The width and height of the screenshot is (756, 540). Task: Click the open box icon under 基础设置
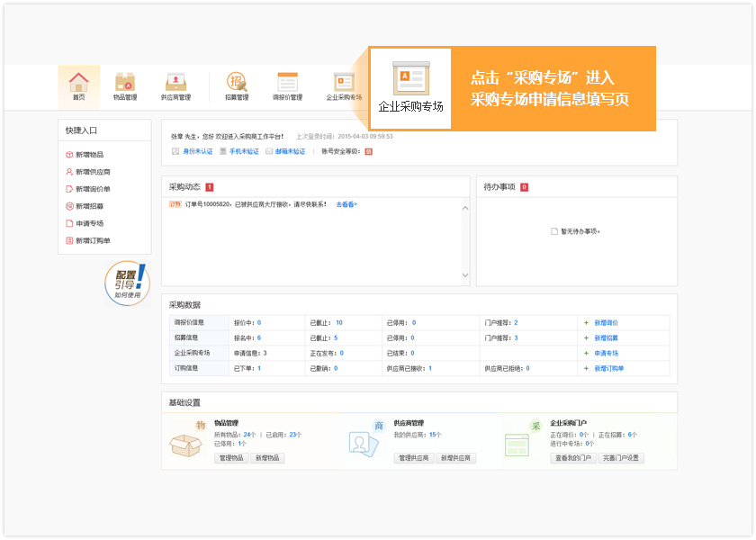[185, 445]
